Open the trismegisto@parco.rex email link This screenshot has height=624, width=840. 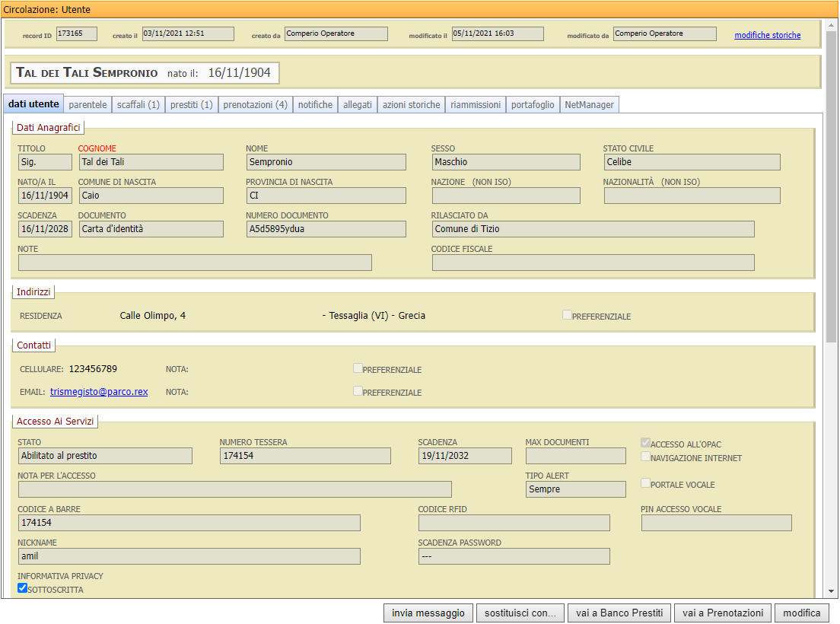tap(99, 392)
